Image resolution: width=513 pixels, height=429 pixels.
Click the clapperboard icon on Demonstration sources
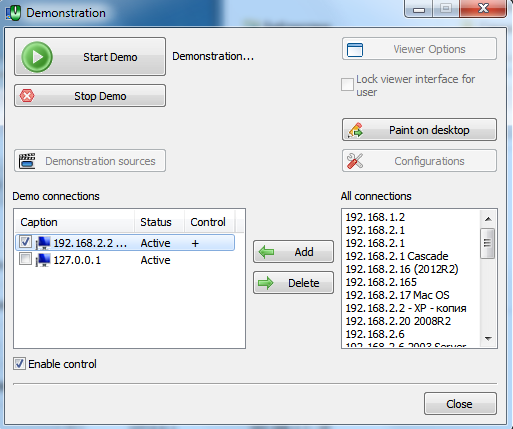pos(27,161)
